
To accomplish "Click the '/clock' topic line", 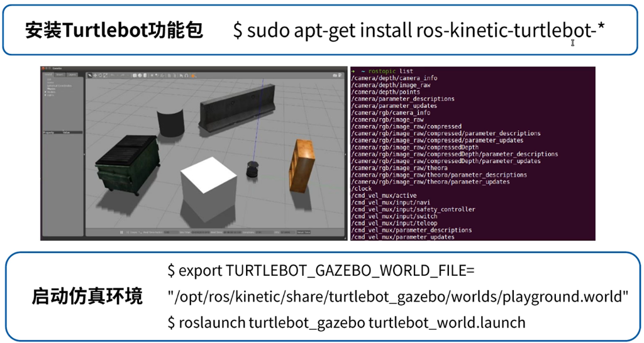I will (x=362, y=188).
